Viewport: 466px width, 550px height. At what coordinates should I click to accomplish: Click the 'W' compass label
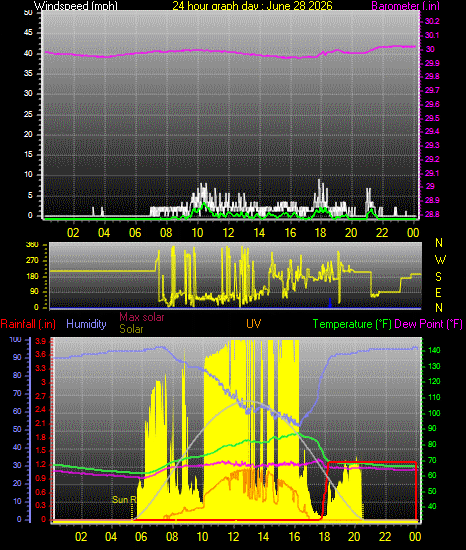pyautogui.click(x=440, y=260)
